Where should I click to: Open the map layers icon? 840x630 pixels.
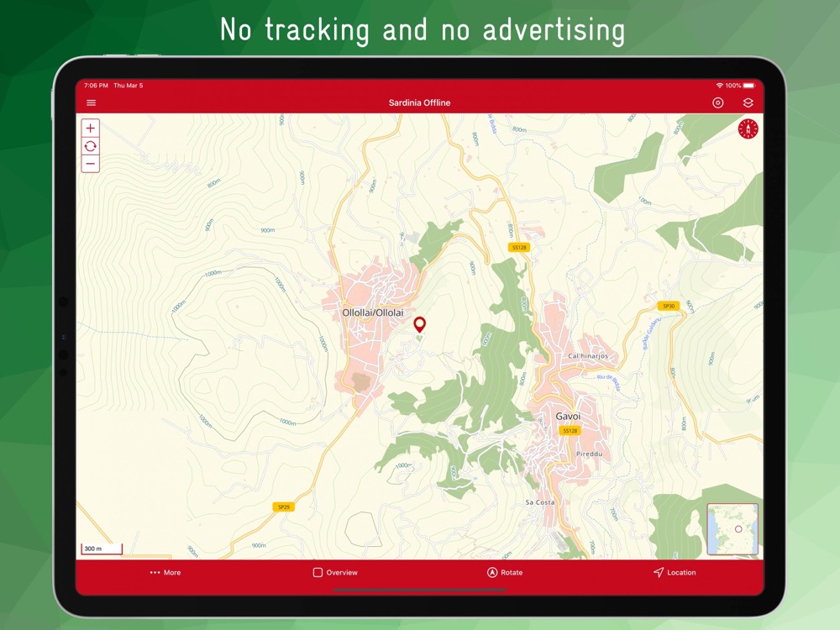[x=748, y=102]
